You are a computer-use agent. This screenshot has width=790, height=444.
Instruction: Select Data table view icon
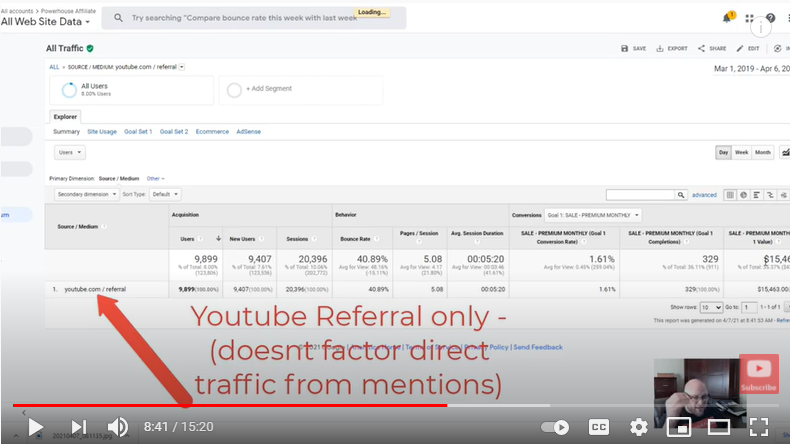730,195
